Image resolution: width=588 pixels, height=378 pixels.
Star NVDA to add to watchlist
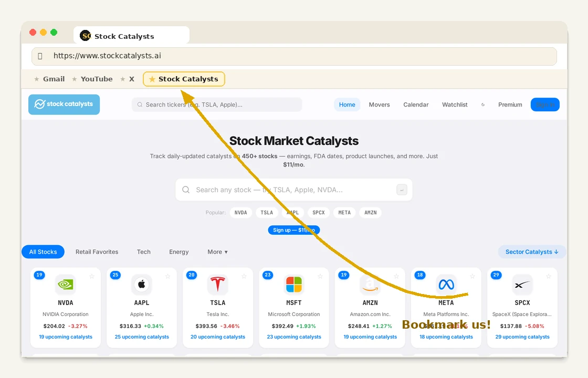pos(92,276)
